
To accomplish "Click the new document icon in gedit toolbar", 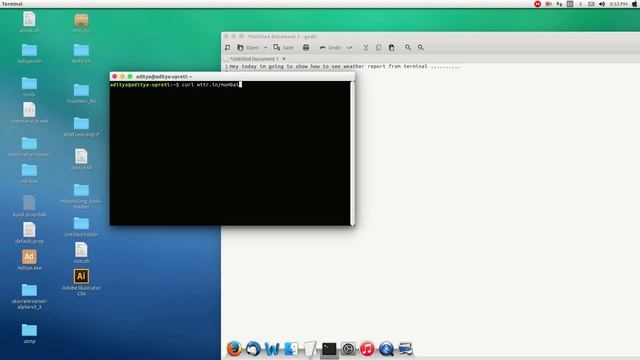I will (227, 48).
